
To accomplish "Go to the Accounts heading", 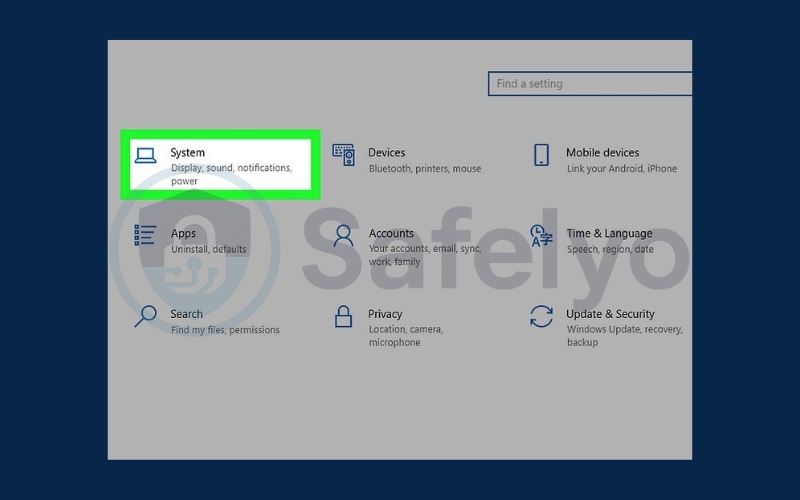I will 391,234.
